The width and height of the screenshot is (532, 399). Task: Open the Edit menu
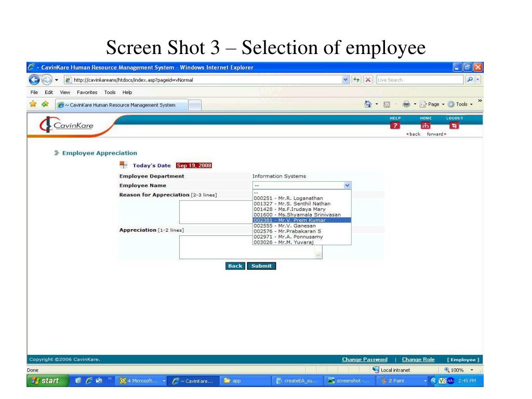[x=49, y=92]
